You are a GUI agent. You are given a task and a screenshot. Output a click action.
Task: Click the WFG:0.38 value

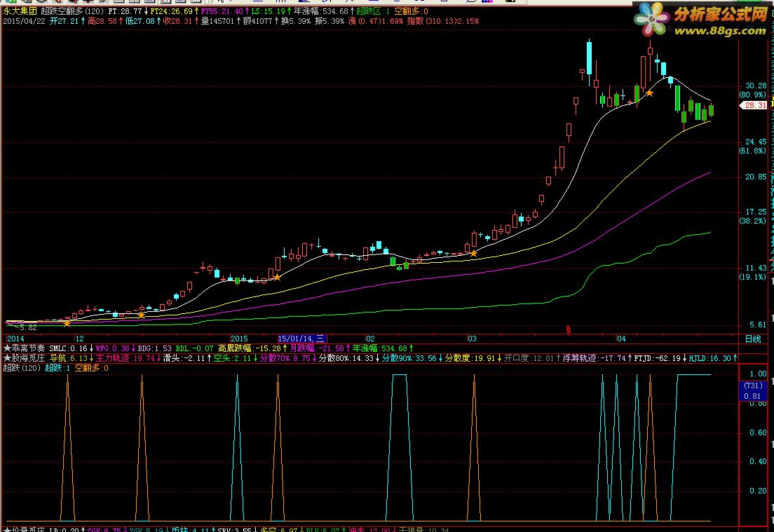[112, 348]
